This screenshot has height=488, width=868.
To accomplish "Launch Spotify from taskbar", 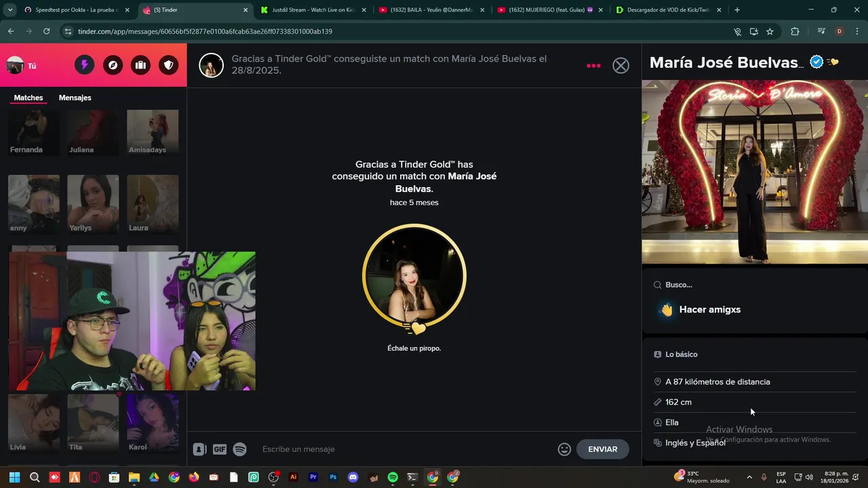I will point(393,477).
